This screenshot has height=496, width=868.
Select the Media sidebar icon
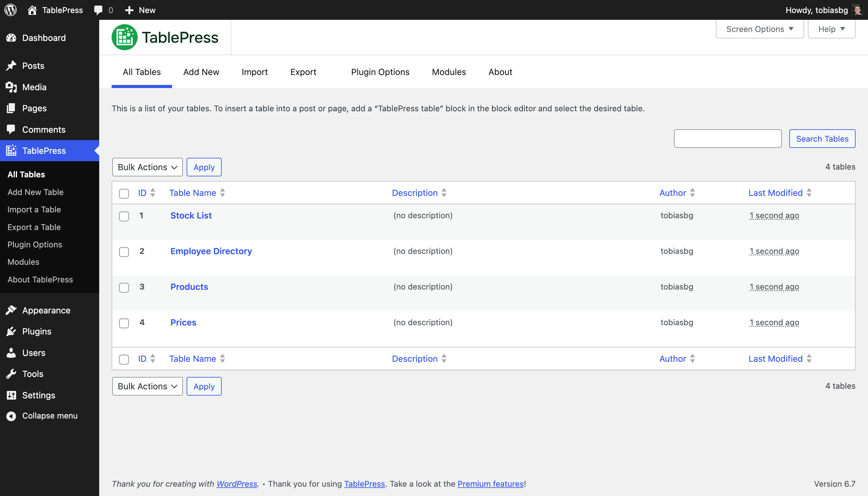pos(11,87)
